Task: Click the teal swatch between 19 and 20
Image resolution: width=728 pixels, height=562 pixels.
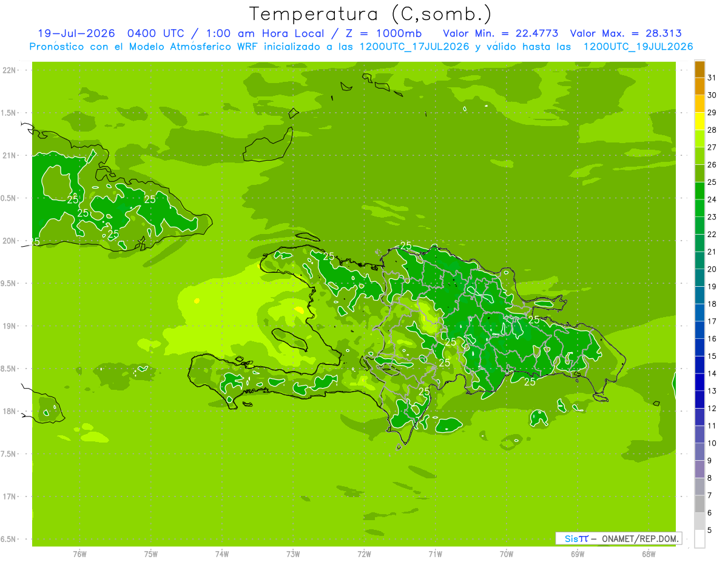Action: [699, 278]
